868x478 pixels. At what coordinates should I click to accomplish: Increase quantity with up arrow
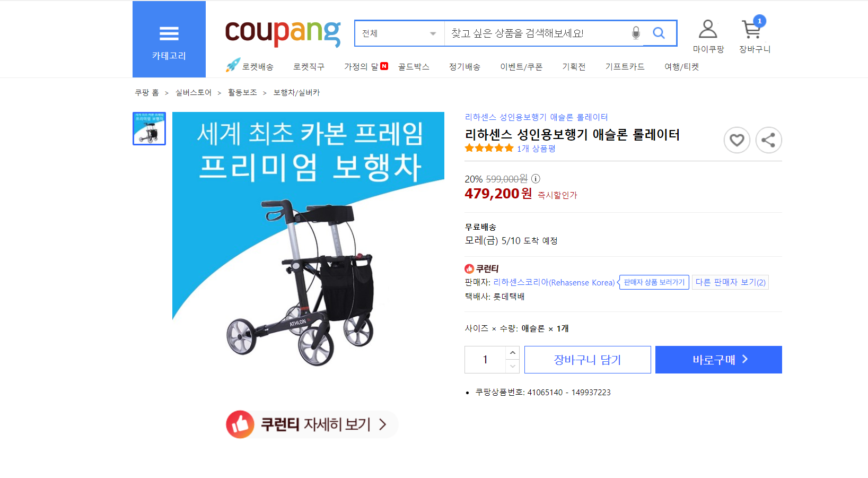click(512, 353)
